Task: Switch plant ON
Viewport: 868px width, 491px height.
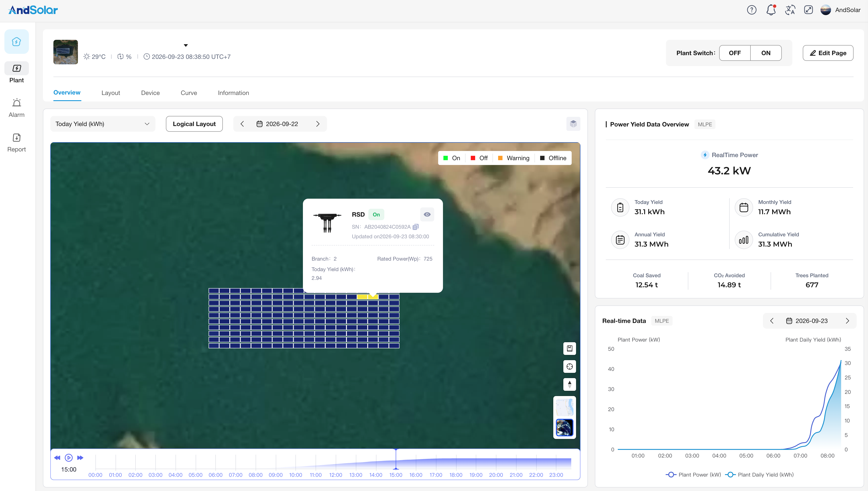Action: [766, 53]
